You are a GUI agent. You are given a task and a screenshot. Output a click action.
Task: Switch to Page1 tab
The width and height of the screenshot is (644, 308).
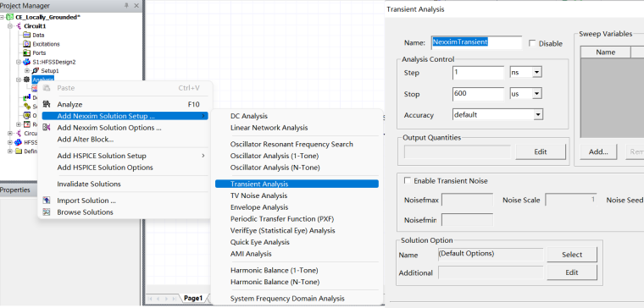(193, 298)
